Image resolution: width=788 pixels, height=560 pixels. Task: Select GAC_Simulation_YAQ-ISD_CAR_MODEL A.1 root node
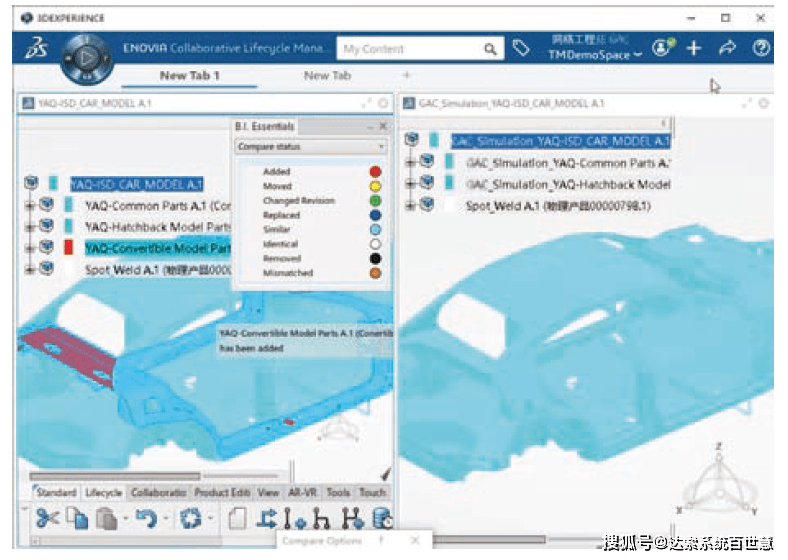[560, 141]
